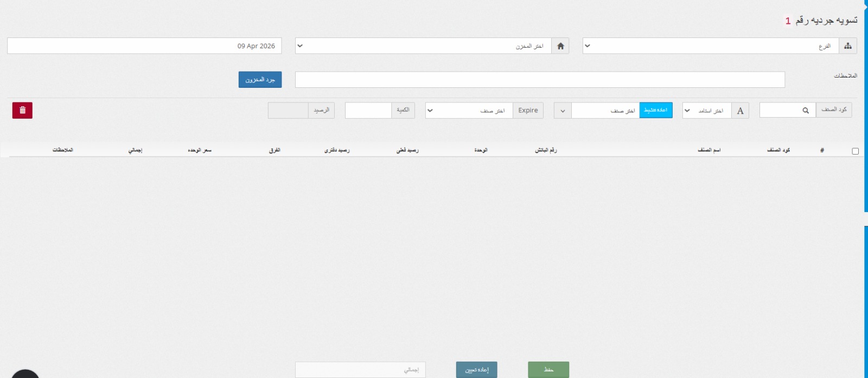Click the home icon beside warehouse selector
The height and width of the screenshot is (378, 868).
(x=560, y=46)
